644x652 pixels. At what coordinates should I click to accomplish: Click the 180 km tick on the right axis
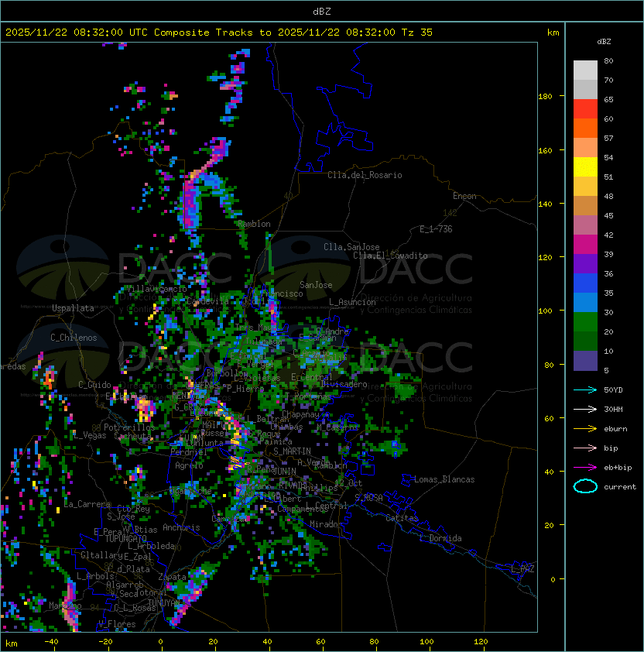click(x=545, y=97)
